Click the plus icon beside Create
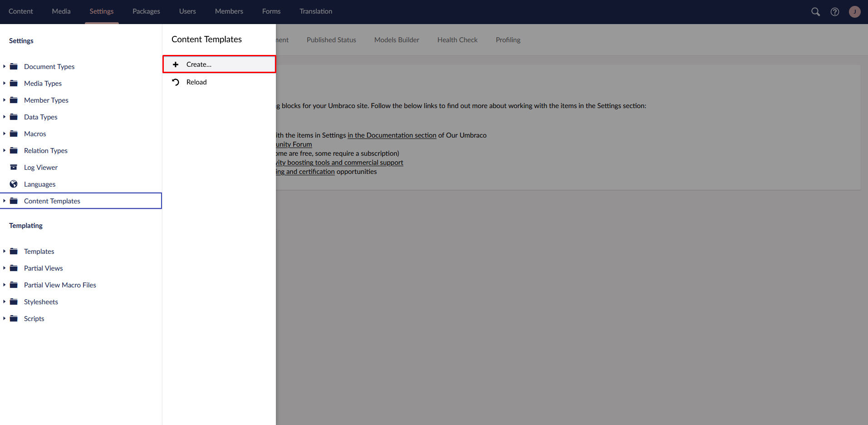The image size is (868, 425). click(x=176, y=64)
